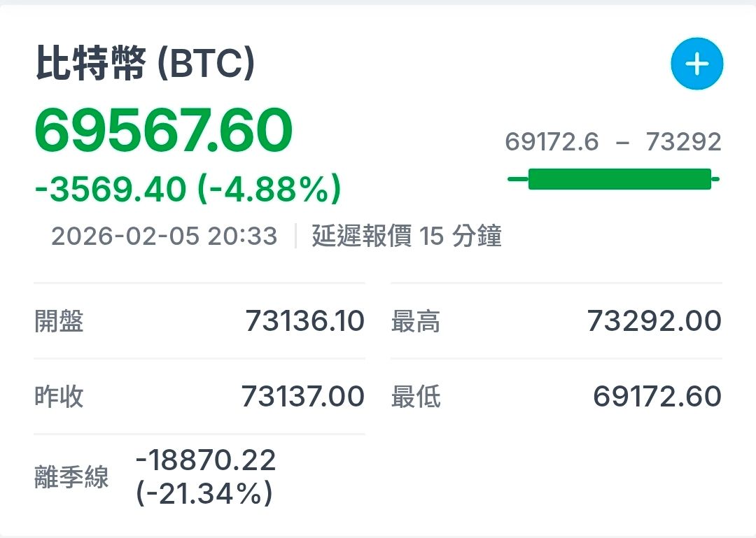756x538 pixels.
Task: Click the green day-range bar
Action: pos(619,179)
